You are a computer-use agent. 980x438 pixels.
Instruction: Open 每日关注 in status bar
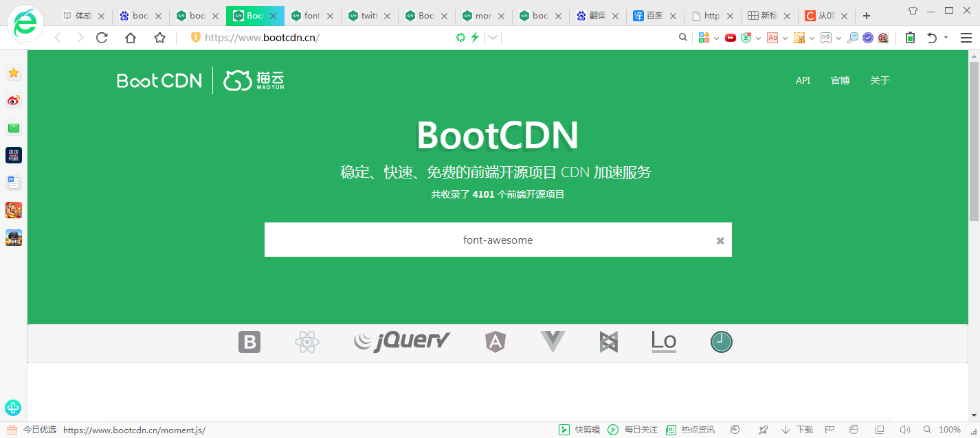(633, 430)
